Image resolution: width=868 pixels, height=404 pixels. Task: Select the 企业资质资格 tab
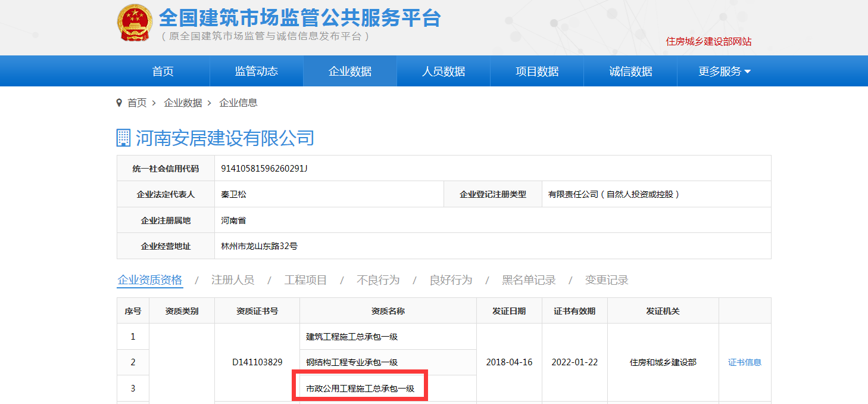[150, 280]
